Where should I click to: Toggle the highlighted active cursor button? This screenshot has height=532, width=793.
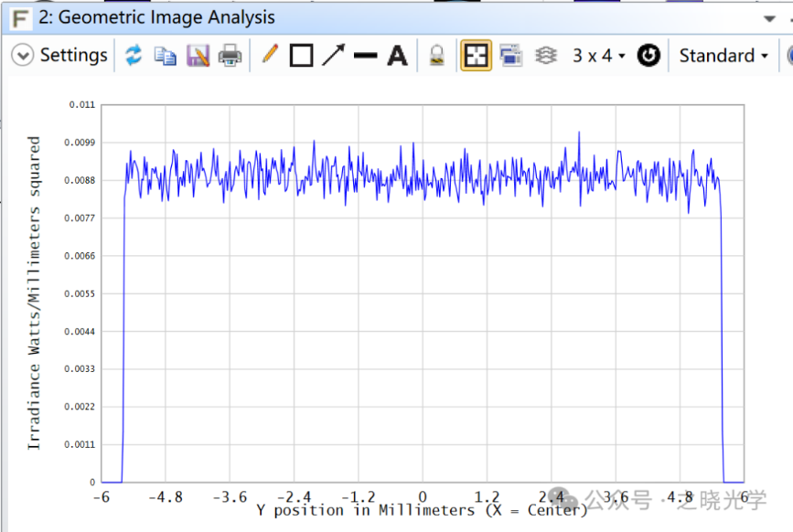point(476,56)
